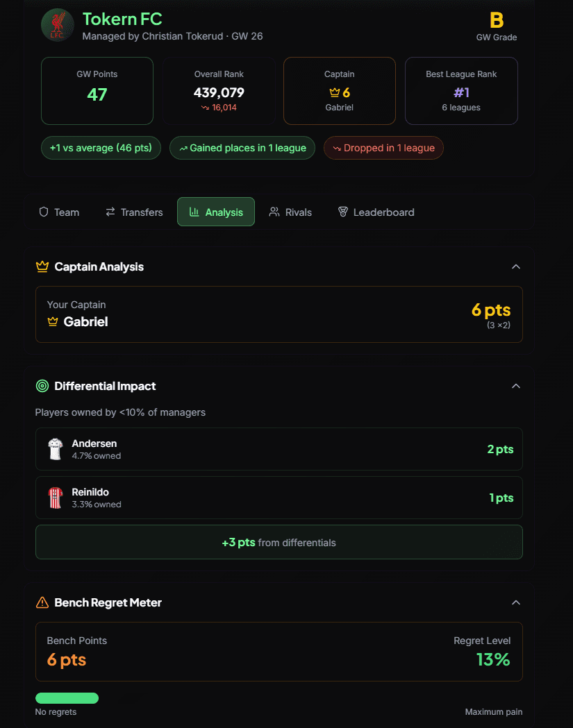Image resolution: width=573 pixels, height=728 pixels.
Task: Toggle the 'Gained places in 1 league' badge
Action: pos(242,147)
